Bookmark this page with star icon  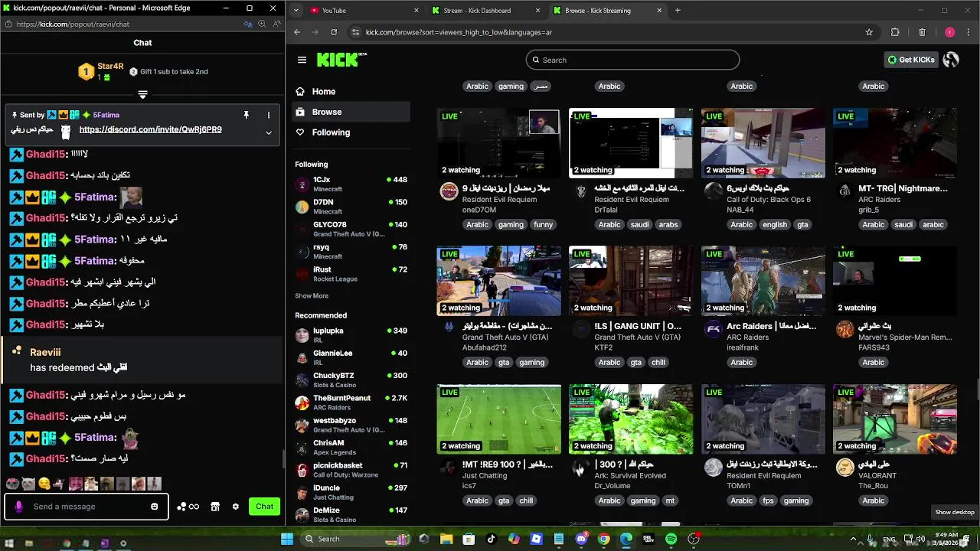pos(869,32)
